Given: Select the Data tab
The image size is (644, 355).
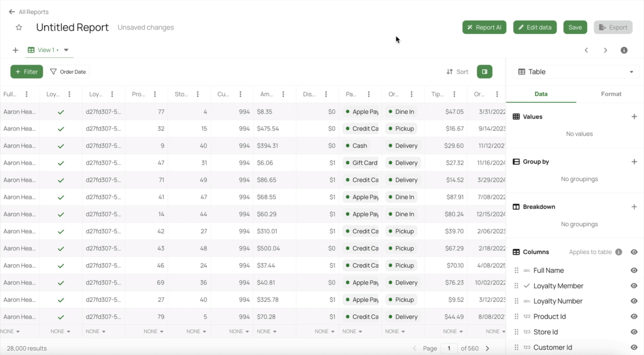Looking at the screenshot, I should (541, 94).
